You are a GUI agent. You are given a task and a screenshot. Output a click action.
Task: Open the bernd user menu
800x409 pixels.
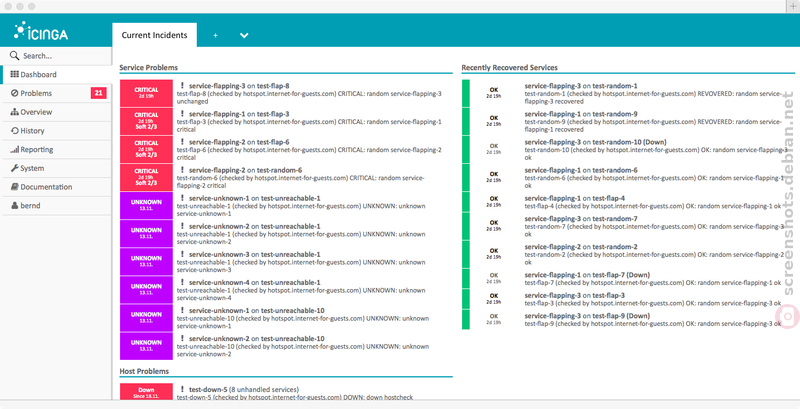click(x=56, y=206)
